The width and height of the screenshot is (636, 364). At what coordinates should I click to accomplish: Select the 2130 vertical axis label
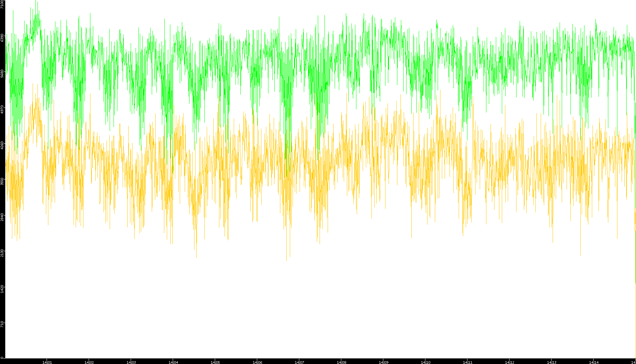2,253
